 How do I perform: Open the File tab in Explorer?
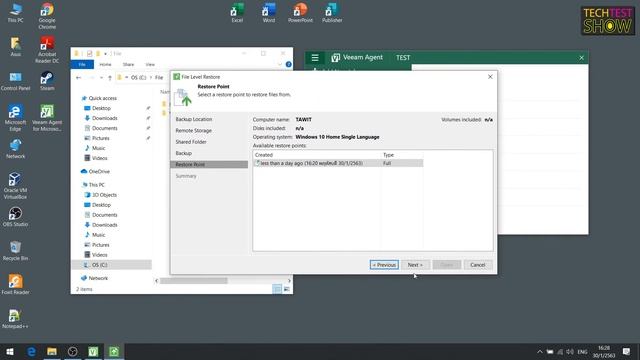[x=82, y=64]
